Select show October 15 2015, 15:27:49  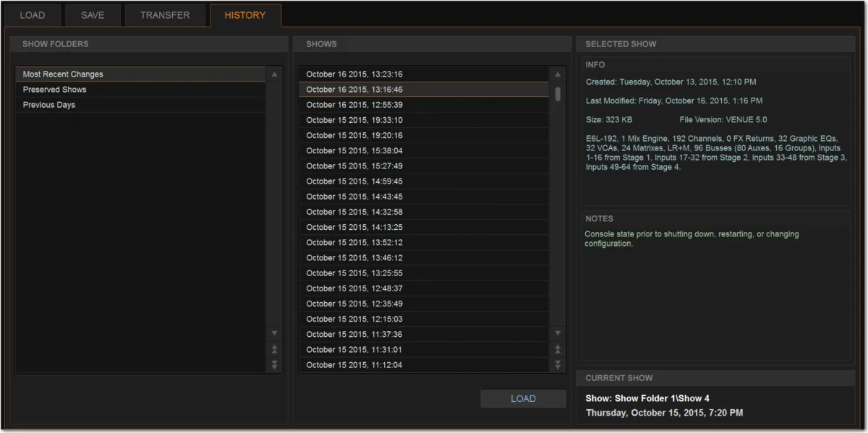pos(424,166)
